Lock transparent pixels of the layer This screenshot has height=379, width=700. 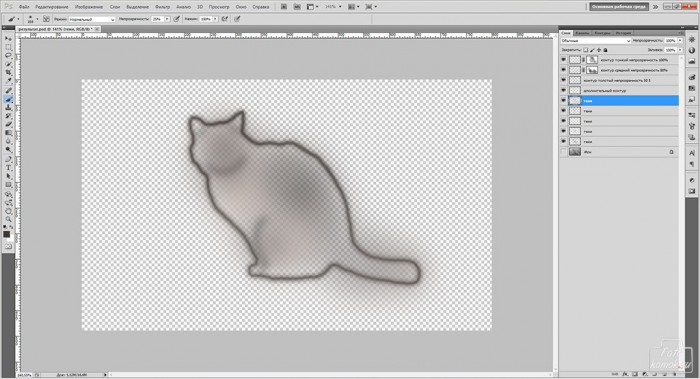pyautogui.click(x=586, y=50)
